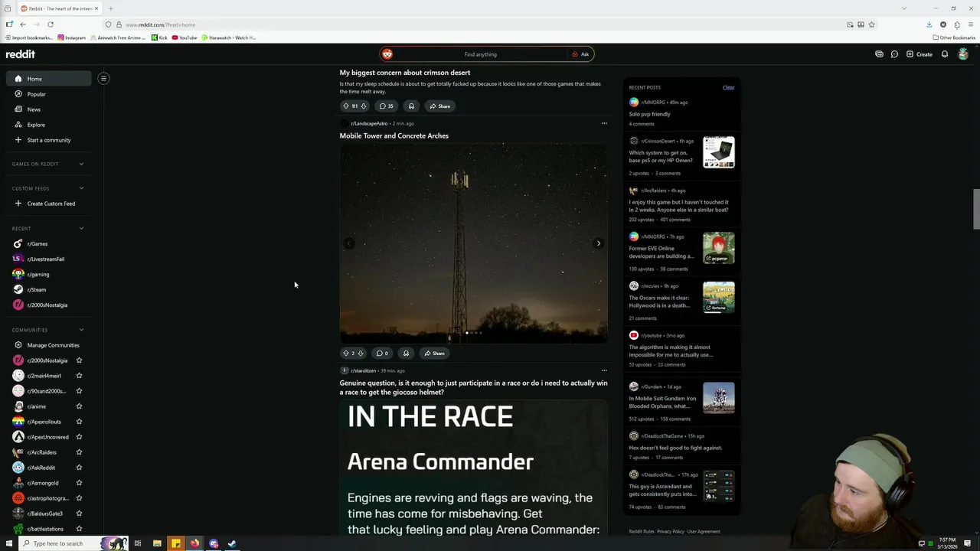Click page vertical scrollbar thumb

point(976,209)
